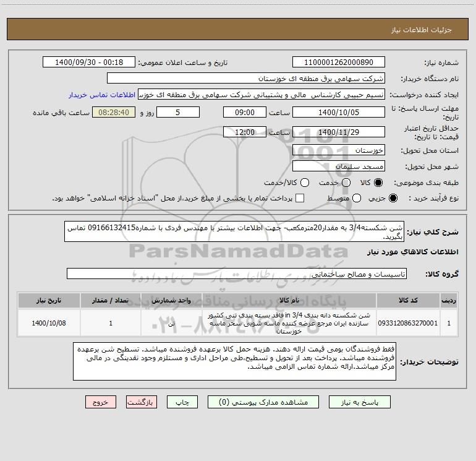The width and height of the screenshot is (476, 461).
Task: Open اطلاعات تماس خریدار link
Action: point(102,95)
